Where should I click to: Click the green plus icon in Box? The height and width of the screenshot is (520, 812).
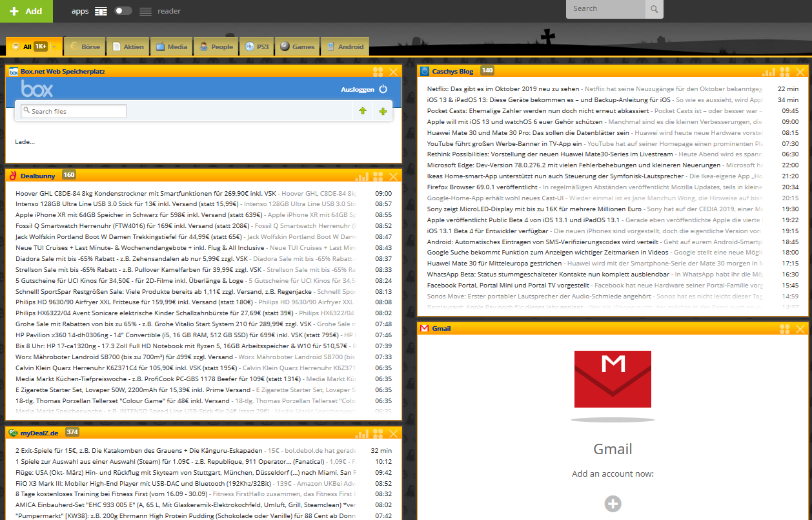[383, 111]
